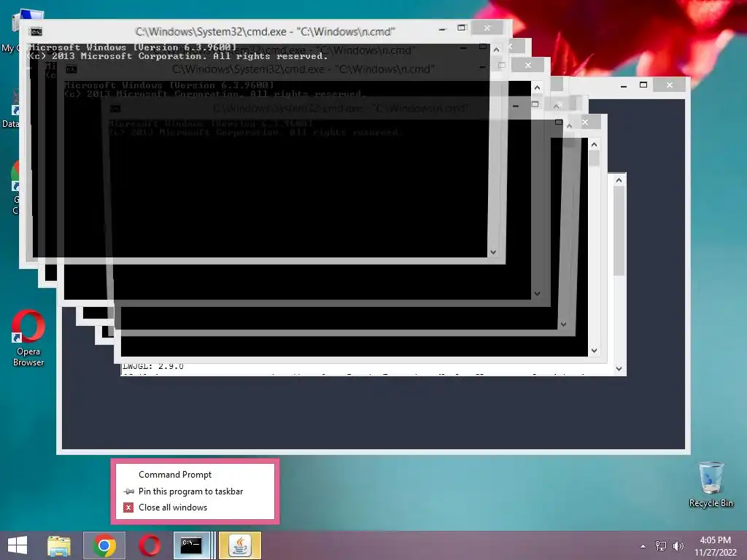Click scroll-up arrow in front cmd window
Image resolution: width=747 pixels, height=560 pixels.
tap(496, 50)
